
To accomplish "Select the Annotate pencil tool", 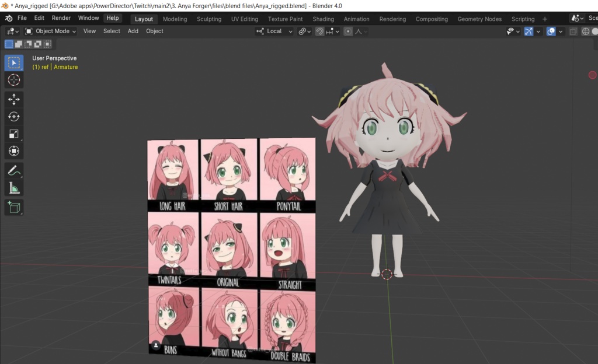I will click(14, 171).
